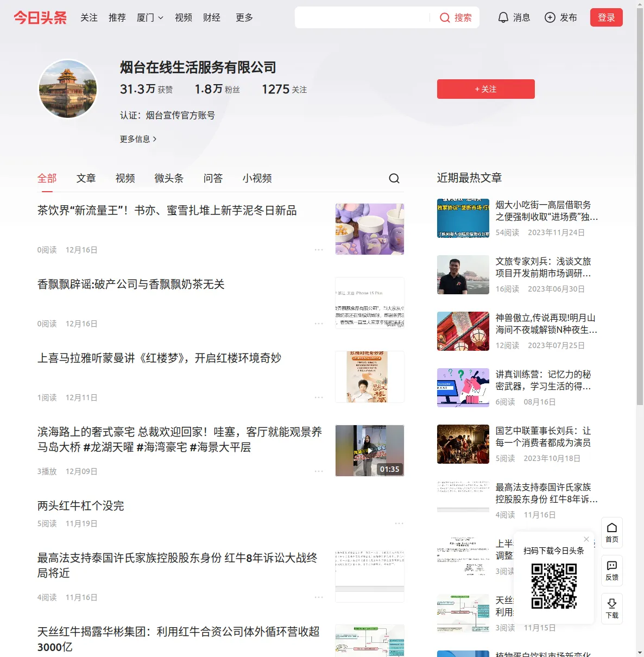
Task: Open thumbnail of 神兽傲立 hot article
Action: click(x=463, y=331)
